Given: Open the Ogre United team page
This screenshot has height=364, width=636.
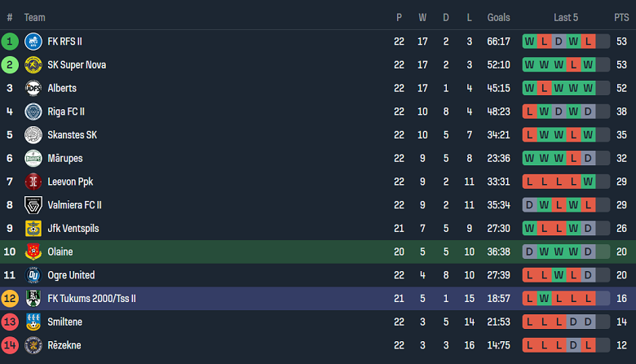Looking at the screenshot, I should click(x=71, y=275).
